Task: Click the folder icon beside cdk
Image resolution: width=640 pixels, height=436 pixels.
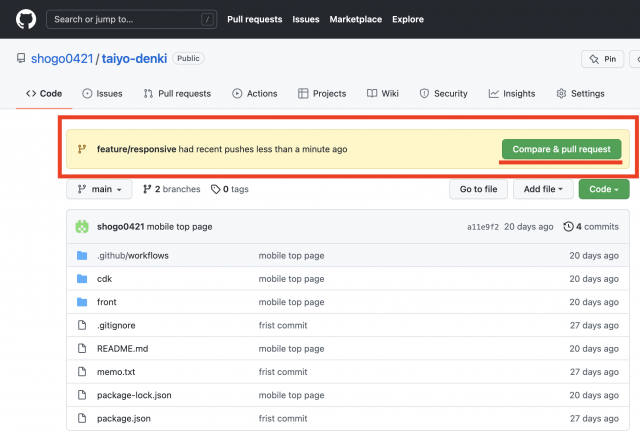Action: tap(82, 279)
